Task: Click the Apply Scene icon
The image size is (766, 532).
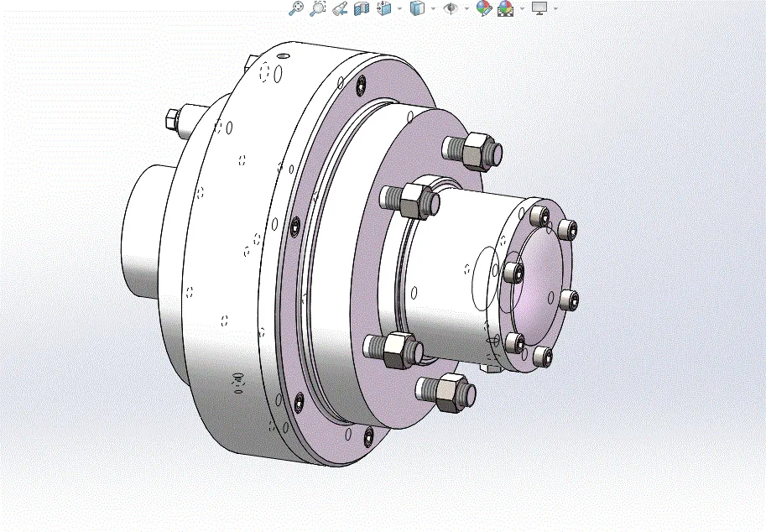Action: [506, 8]
